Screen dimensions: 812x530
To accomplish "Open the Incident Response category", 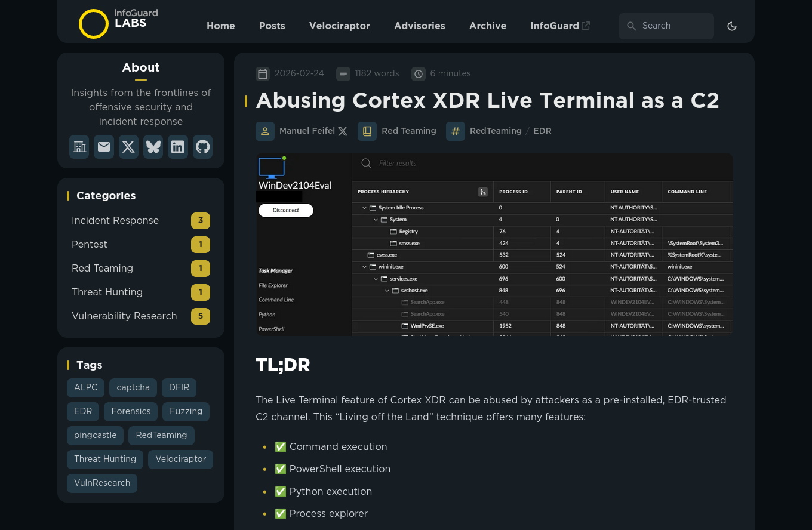I will [x=115, y=221].
